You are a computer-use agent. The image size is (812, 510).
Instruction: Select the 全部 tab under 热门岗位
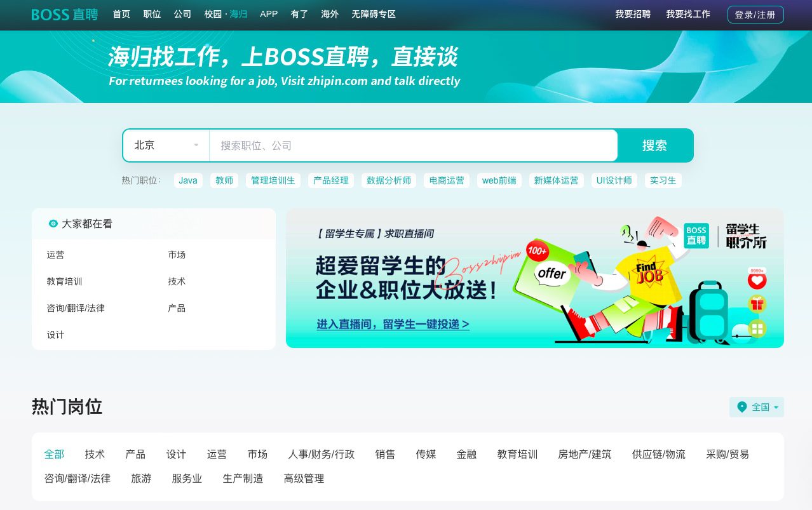pos(54,454)
